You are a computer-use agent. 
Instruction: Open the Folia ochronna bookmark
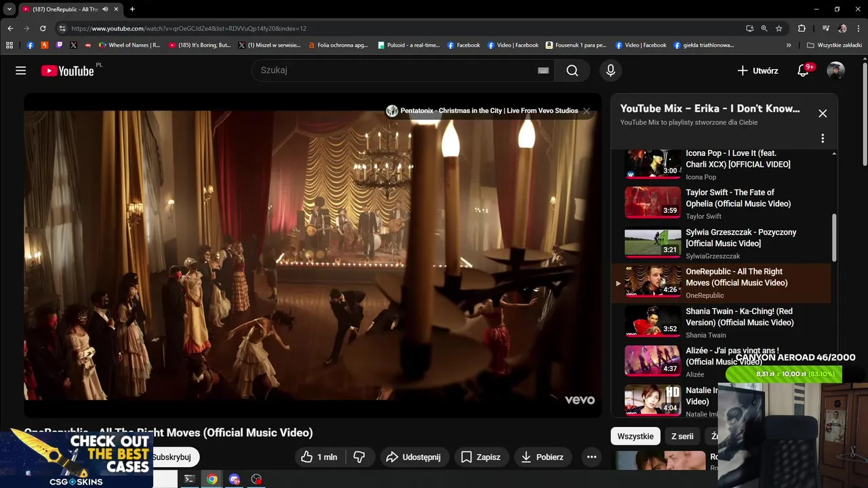(337, 45)
